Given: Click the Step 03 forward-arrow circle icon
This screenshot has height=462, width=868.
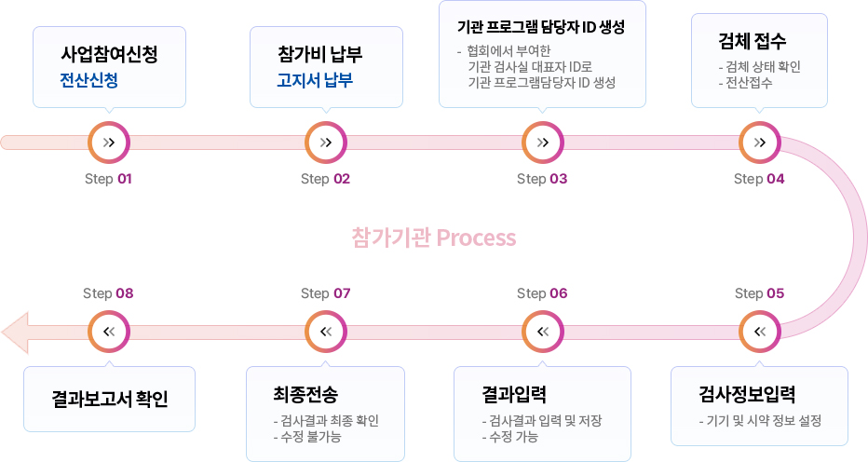Looking at the screenshot, I should pos(543,143).
